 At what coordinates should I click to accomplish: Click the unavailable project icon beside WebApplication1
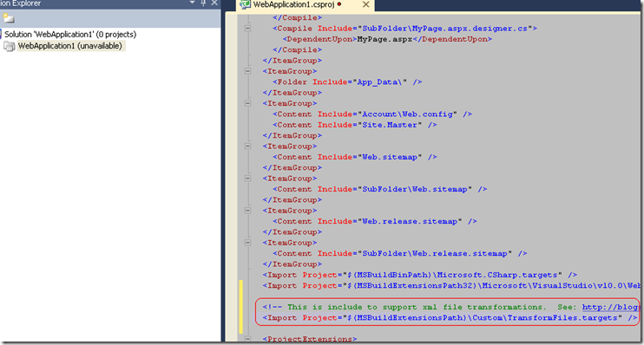click(9, 46)
